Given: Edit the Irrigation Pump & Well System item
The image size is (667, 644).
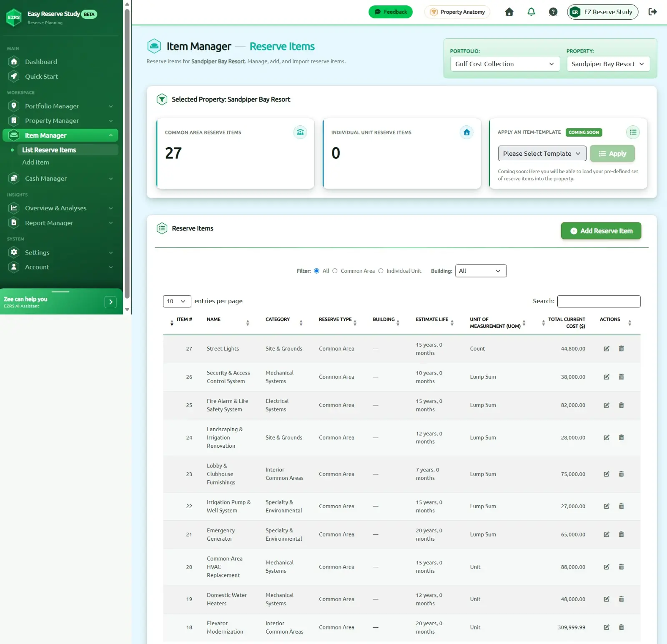Looking at the screenshot, I should (x=607, y=506).
